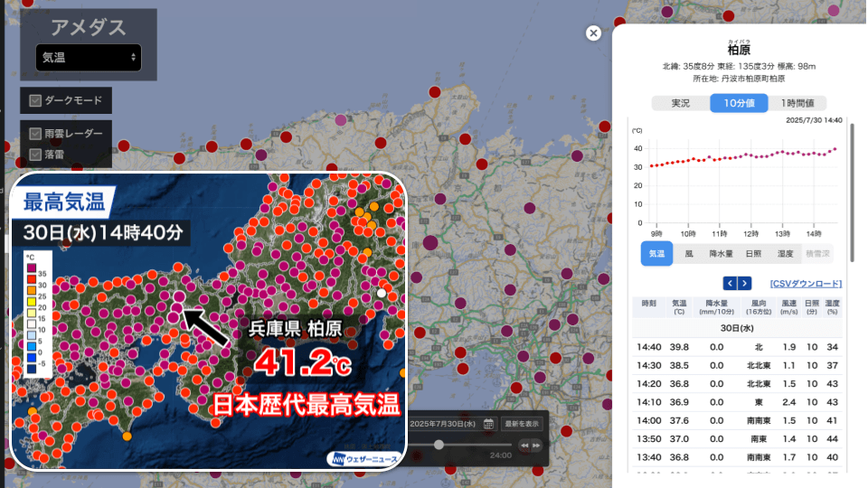868x488 pixels.
Task: Switch to the 実況 tab
Action: pos(680,103)
